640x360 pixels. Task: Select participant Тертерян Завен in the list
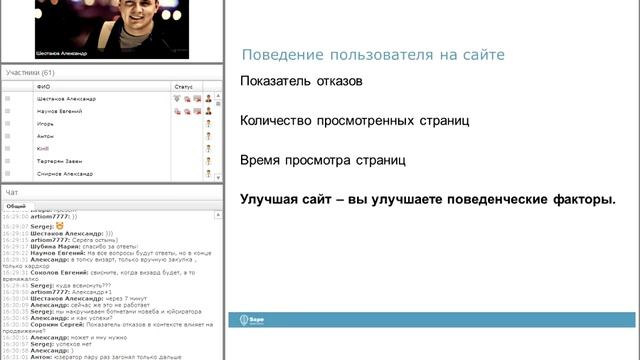tap(59, 161)
